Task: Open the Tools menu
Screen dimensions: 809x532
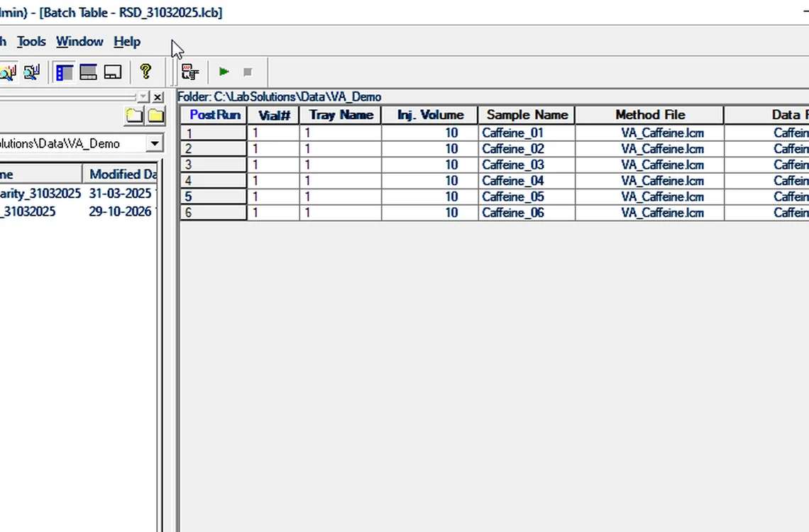Action: pyautogui.click(x=31, y=41)
